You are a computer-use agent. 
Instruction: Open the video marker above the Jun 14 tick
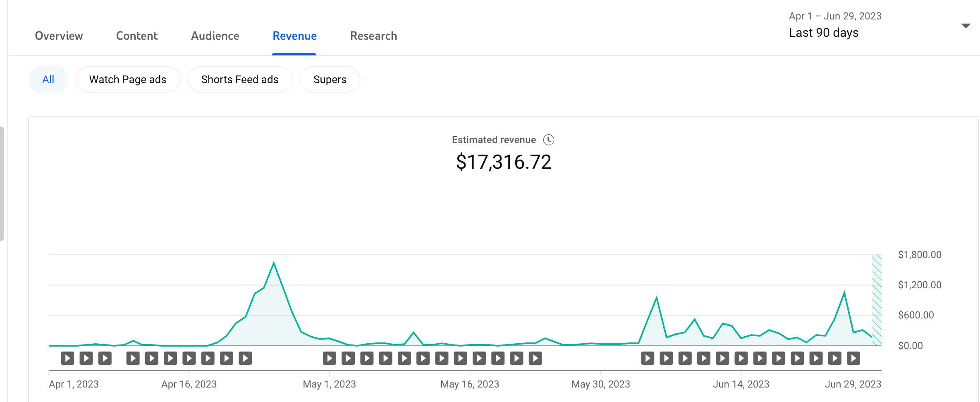[741, 358]
